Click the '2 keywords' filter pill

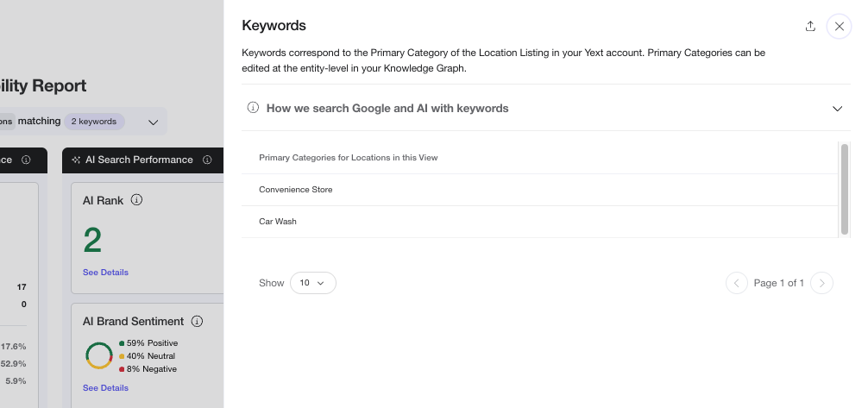click(93, 122)
